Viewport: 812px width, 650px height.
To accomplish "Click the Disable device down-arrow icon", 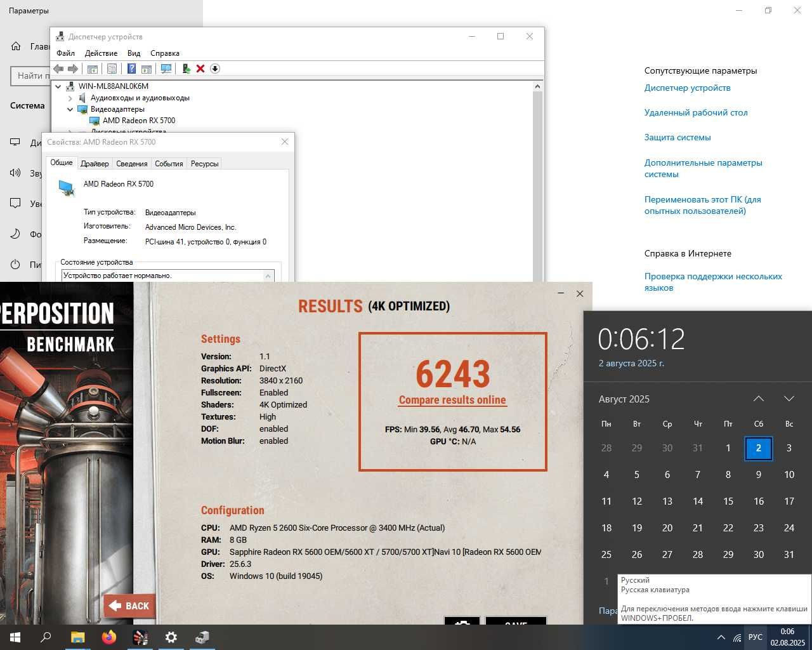I will click(215, 69).
